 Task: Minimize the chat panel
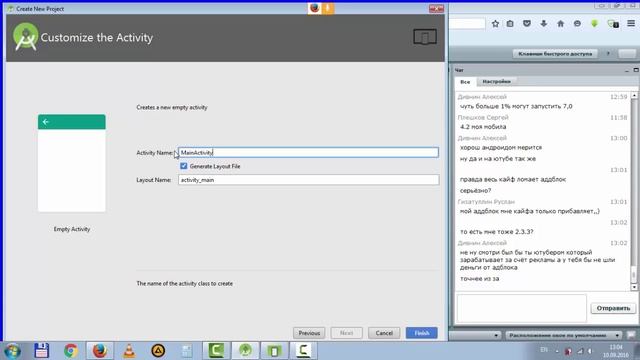627,70
